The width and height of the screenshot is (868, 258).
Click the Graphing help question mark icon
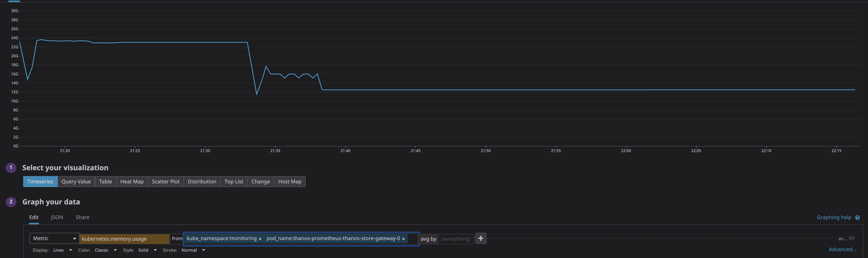click(x=857, y=218)
